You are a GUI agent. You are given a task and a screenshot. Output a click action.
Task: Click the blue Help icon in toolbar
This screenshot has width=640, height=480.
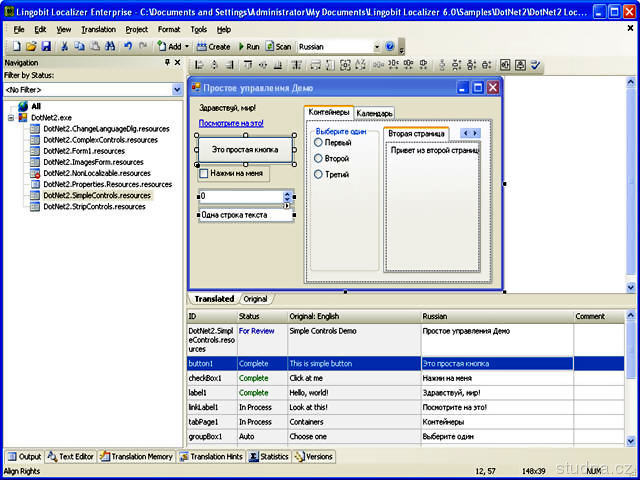coord(390,47)
